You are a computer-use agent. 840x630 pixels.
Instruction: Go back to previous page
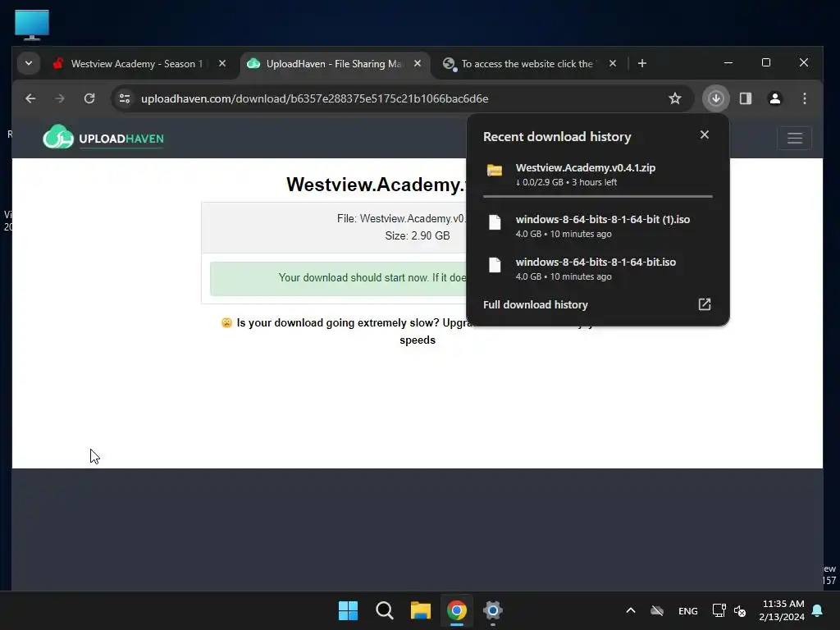click(30, 98)
